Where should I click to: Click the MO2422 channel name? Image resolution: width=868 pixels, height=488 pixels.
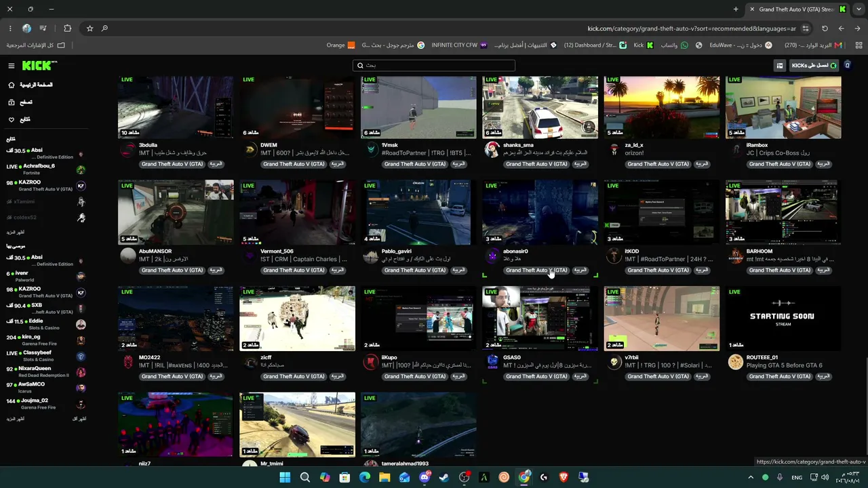click(x=150, y=358)
